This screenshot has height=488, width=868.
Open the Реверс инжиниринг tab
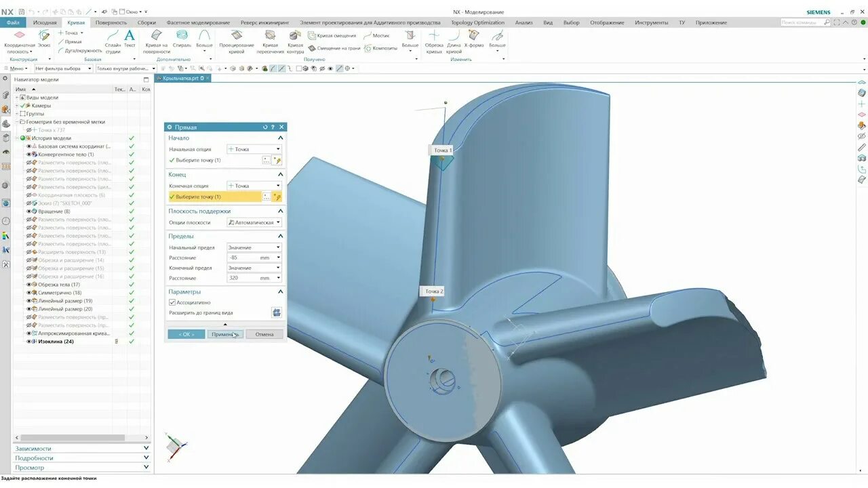(x=264, y=22)
